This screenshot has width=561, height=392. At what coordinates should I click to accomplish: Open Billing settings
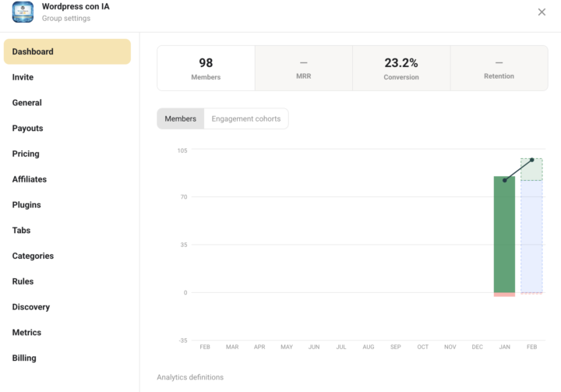click(x=24, y=358)
